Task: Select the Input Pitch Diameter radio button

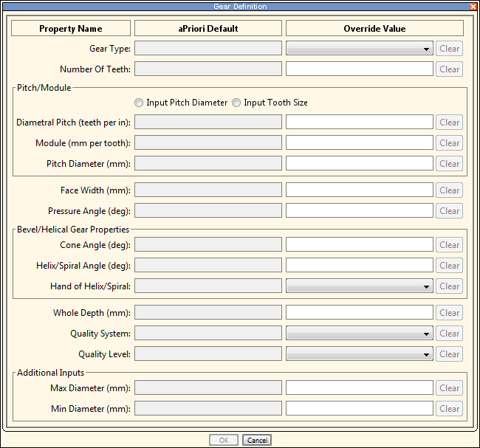Action: click(x=139, y=103)
